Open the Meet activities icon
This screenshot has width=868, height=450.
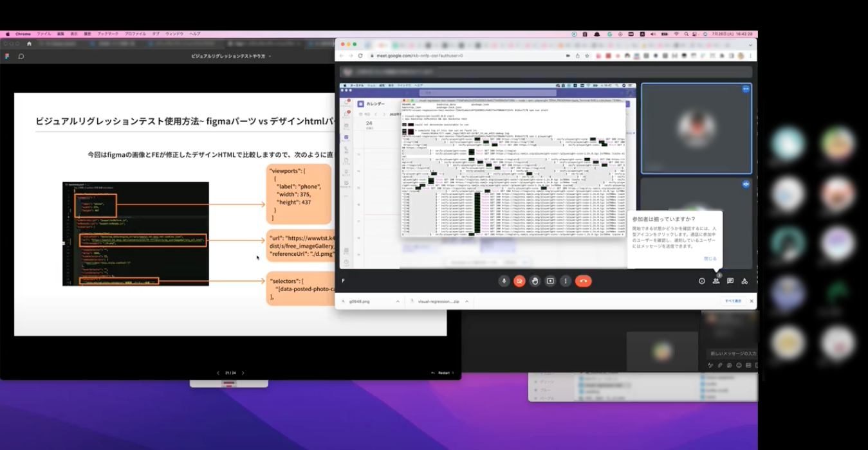click(x=744, y=281)
